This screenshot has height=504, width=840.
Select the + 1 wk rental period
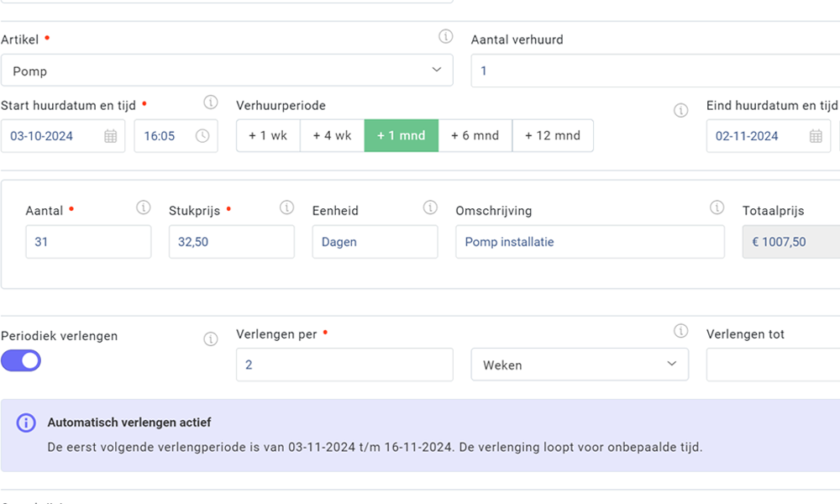point(267,135)
